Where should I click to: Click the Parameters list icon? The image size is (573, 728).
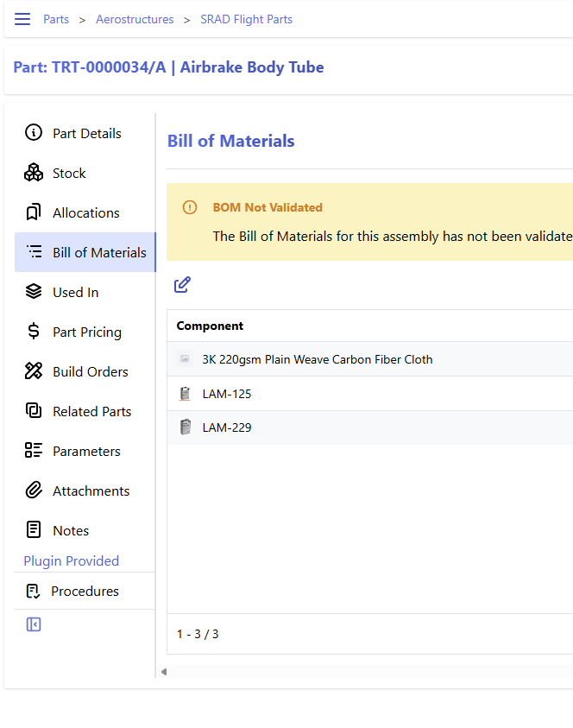tap(34, 450)
